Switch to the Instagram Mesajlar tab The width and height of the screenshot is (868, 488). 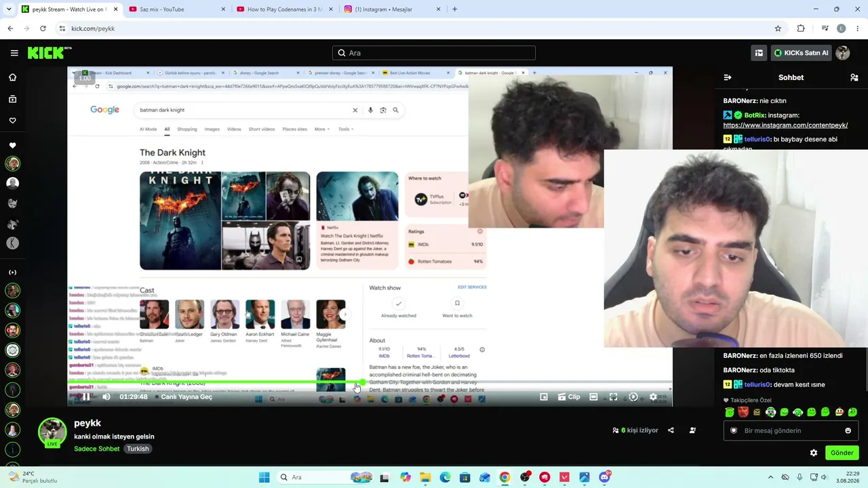tap(392, 9)
